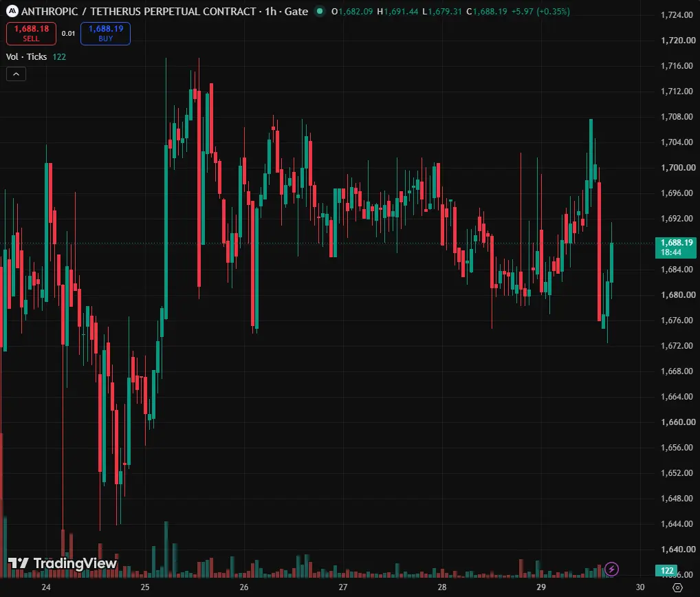
Task: Click date label 25 on time axis
Action: (x=145, y=587)
